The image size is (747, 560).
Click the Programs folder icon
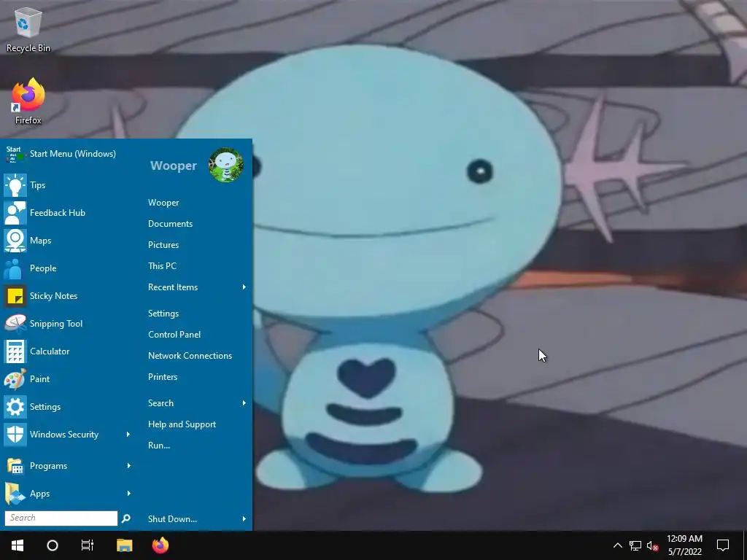click(x=15, y=466)
